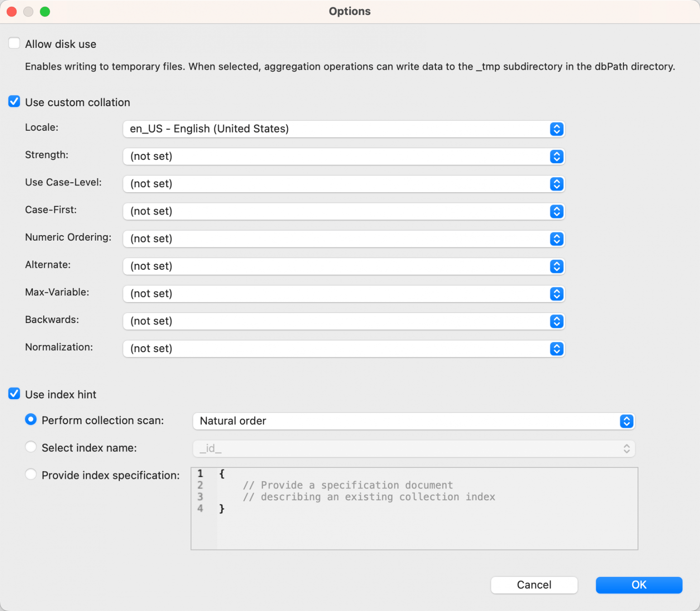The image size is (700, 611).
Task: Uncheck Use custom collation
Action: [x=14, y=102]
